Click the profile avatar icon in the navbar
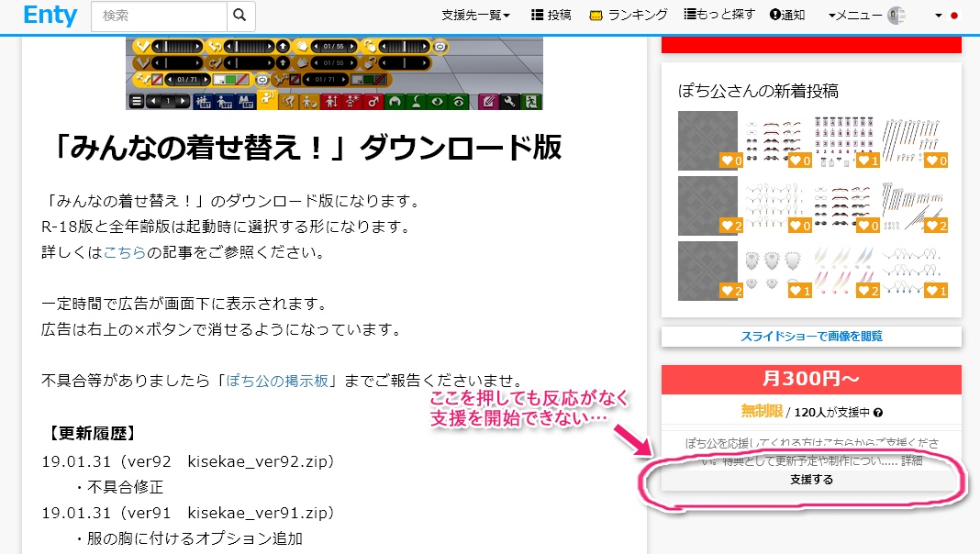This screenshot has width=980, height=554. [x=895, y=16]
